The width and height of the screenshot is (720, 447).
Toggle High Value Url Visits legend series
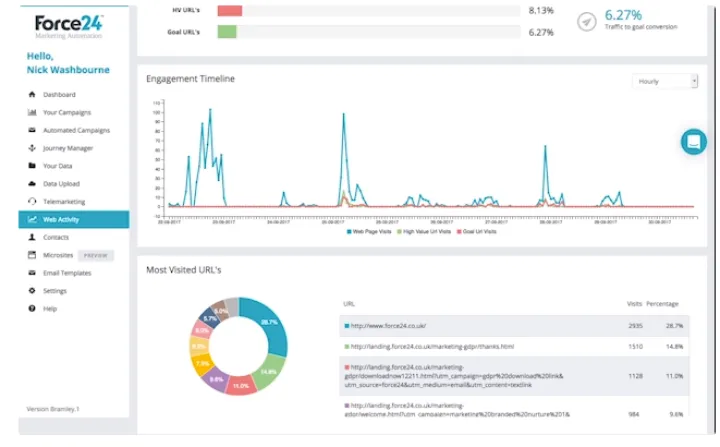pyautogui.click(x=423, y=231)
